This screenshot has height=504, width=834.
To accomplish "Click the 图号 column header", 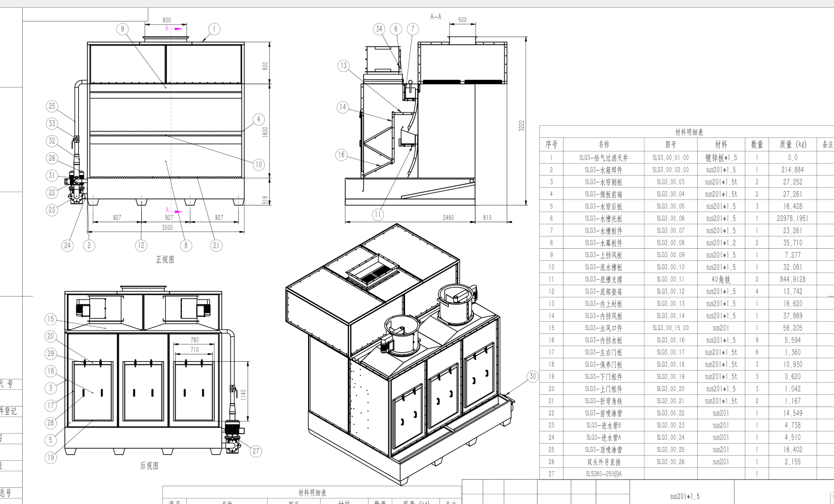I will pyautogui.click(x=671, y=145).
